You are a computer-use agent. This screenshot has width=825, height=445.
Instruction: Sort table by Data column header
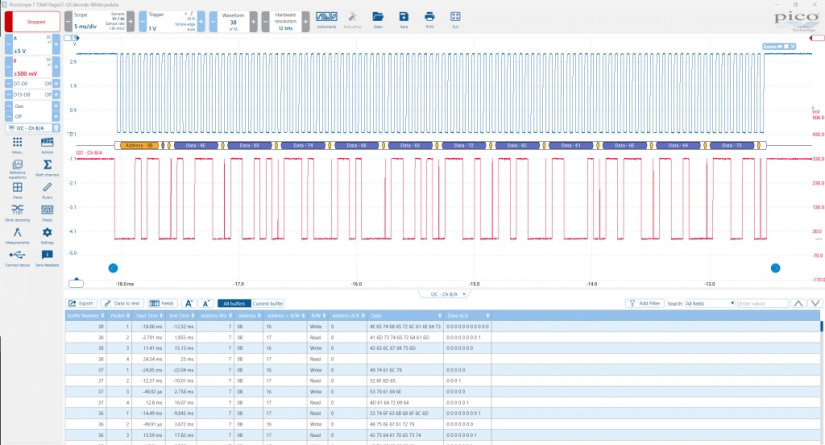click(x=405, y=316)
